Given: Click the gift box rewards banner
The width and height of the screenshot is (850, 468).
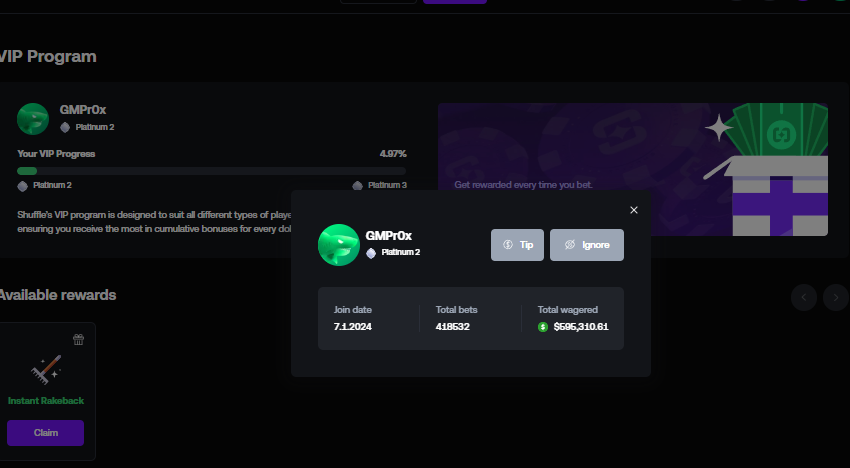Looking at the screenshot, I should click(633, 169).
